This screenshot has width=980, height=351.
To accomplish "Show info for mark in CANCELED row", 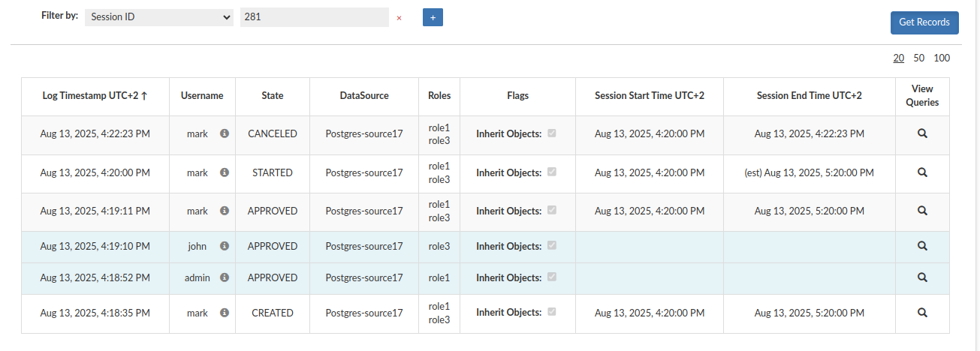I will (x=224, y=133).
